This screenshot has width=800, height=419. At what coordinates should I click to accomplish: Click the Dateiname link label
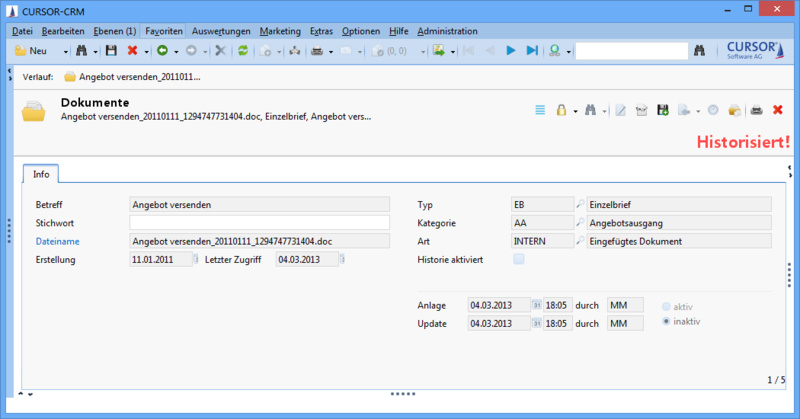[x=59, y=241]
